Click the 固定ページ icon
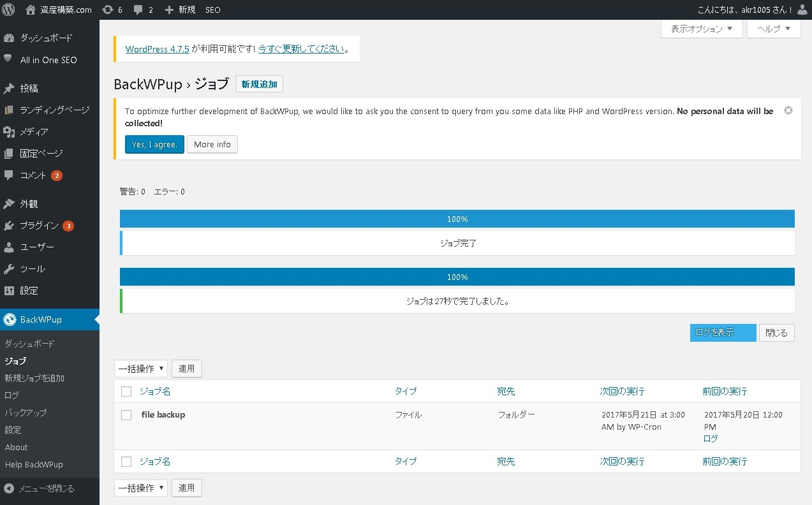 (9, 154)
